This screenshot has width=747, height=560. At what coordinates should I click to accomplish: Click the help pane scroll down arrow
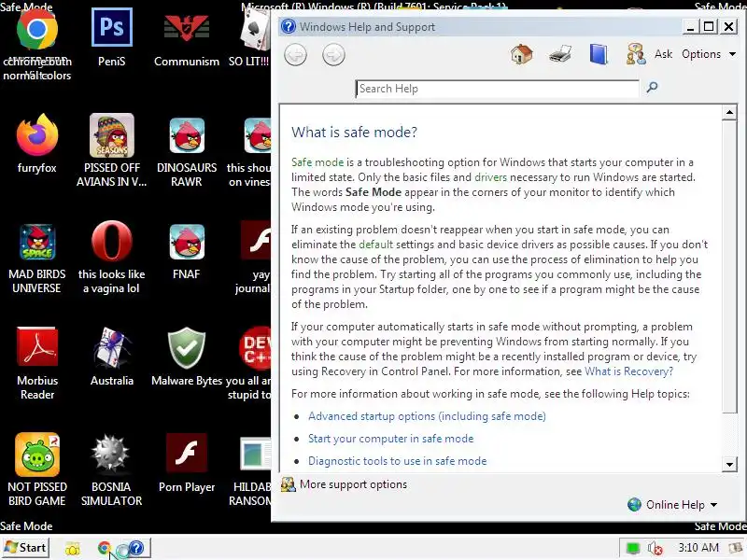click(x=729, y=464)
